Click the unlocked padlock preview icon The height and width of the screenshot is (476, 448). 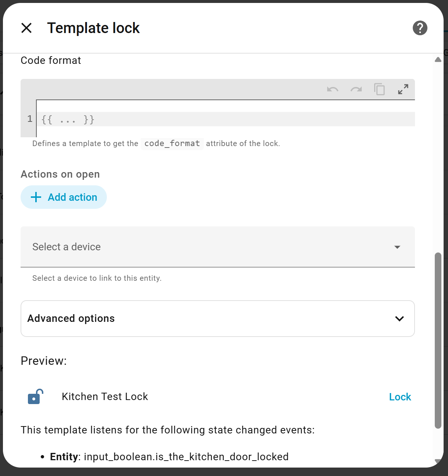(x=35, y=397)
